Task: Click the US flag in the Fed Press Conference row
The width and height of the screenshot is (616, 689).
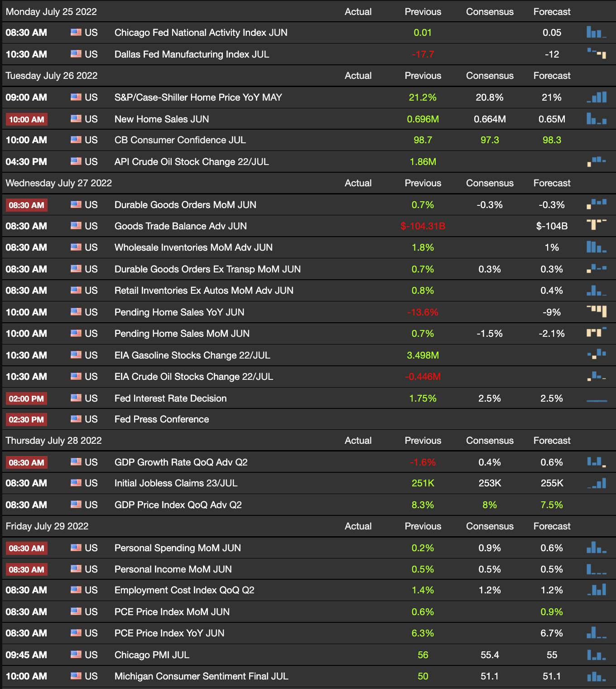Action: (76, 419)
